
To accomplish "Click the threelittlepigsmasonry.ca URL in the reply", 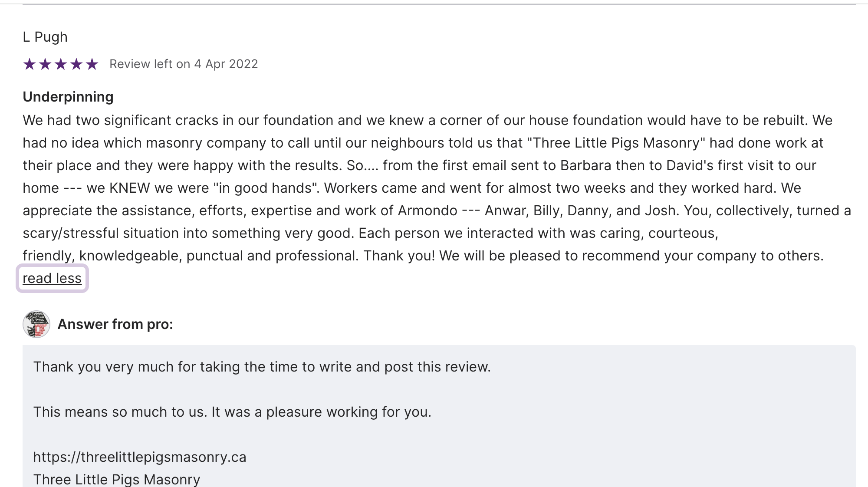I will (140, 457).
